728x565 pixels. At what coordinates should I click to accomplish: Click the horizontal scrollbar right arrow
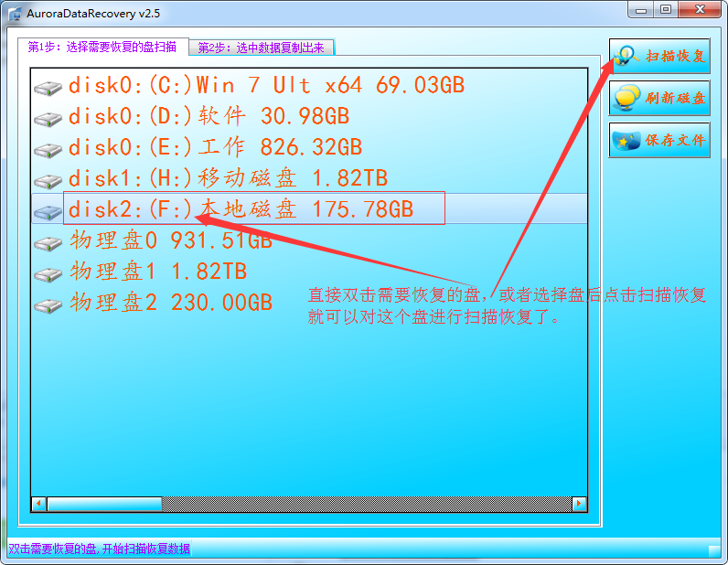coord(579,504)
